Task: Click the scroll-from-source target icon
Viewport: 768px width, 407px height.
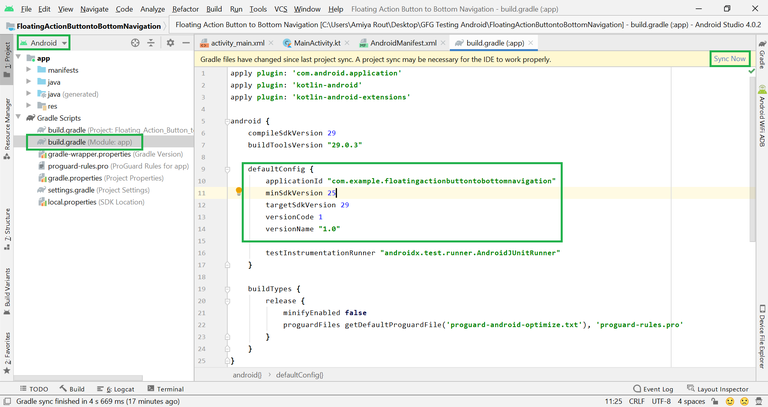Action: [x=135, y=43]
